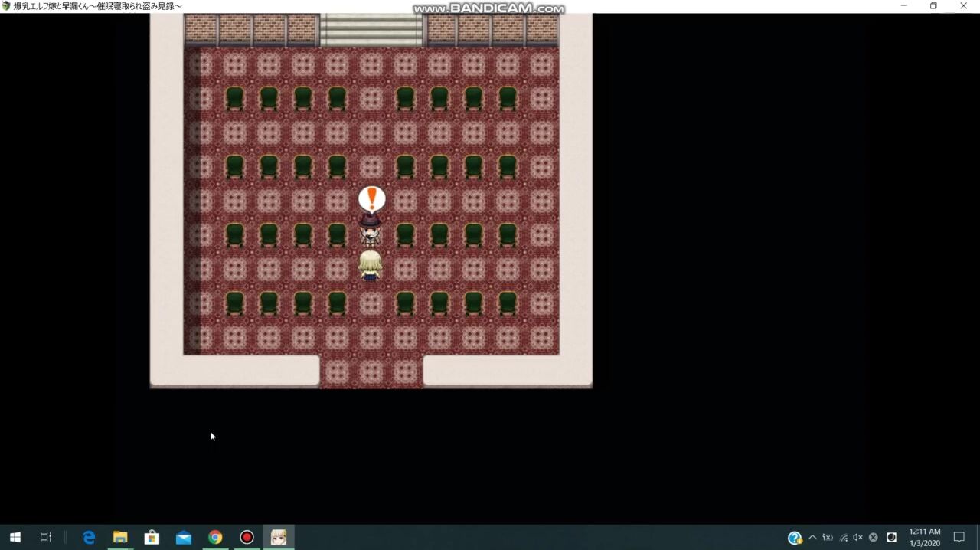This screenshot has height=550, width=980.
Task: Open the battery status tray icon
Action: click(x=828, y=537)
